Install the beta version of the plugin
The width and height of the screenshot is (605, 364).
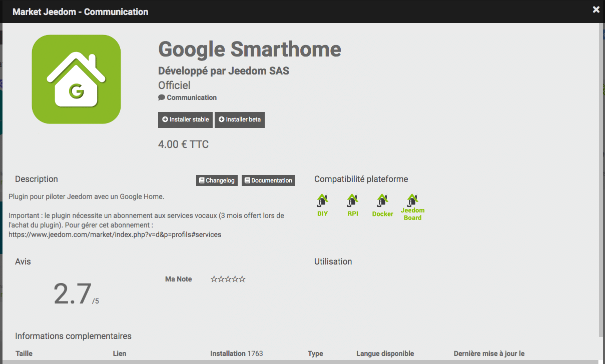point(240,120)
